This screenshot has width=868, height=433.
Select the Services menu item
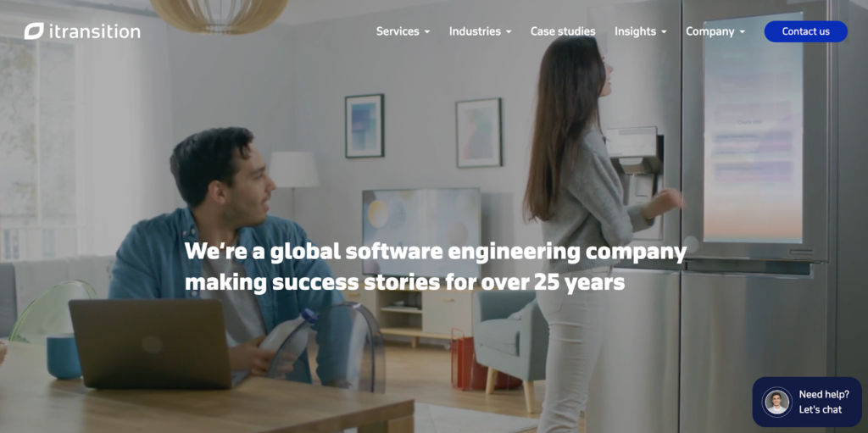click(398, 31)
